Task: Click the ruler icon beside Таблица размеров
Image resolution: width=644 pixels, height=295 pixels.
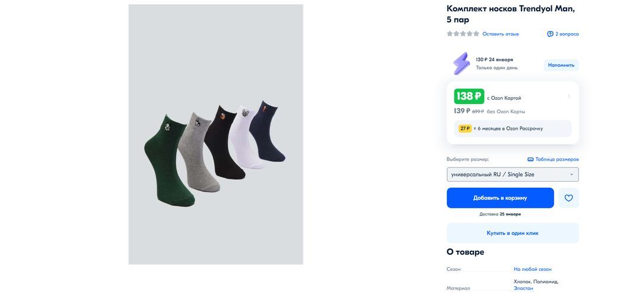Action: (531, 159)
